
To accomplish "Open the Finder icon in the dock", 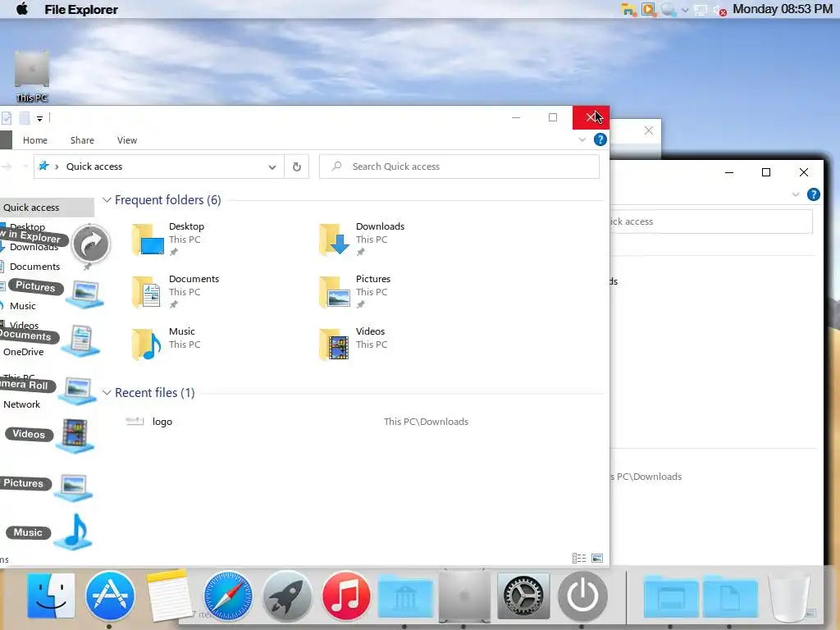I will coord(51,596).
